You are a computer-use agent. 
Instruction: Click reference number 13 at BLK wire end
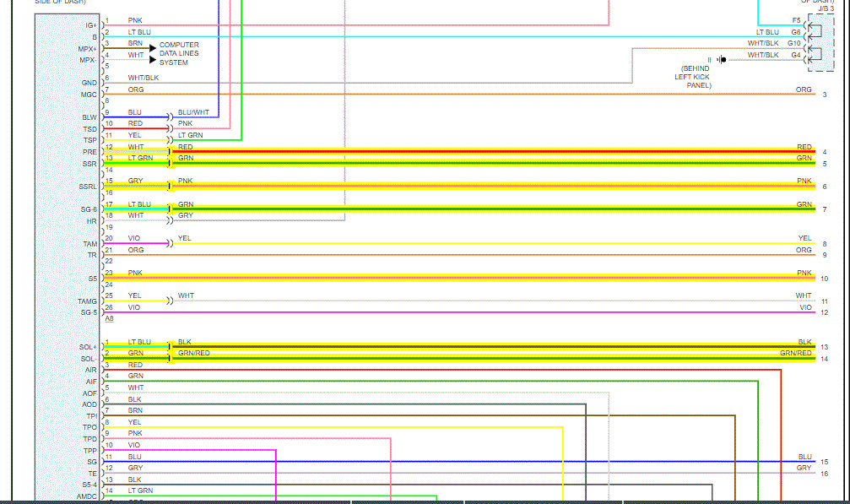(825, 347)
